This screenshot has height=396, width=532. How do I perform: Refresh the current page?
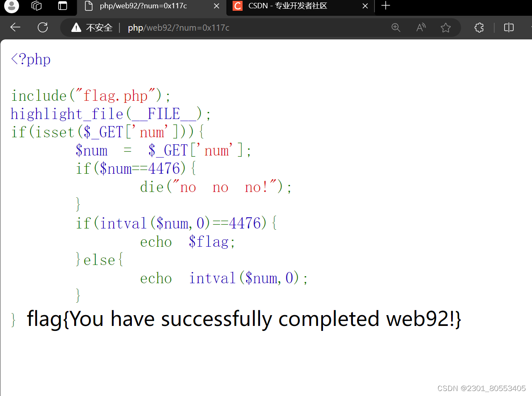point(42,27)
